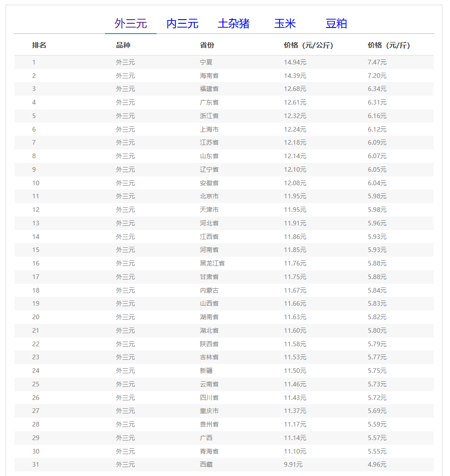
Task: Select 宁夏 in the province column
Action: point(206,62)
